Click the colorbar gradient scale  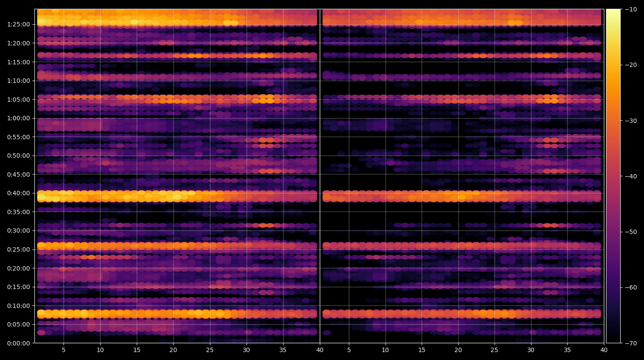[613, 176]
